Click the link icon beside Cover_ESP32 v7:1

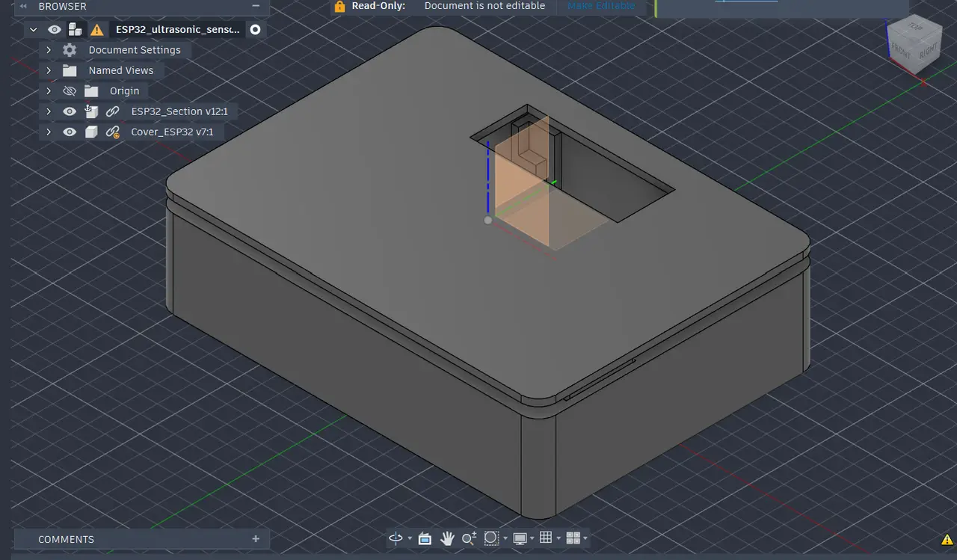coord(112,132)
